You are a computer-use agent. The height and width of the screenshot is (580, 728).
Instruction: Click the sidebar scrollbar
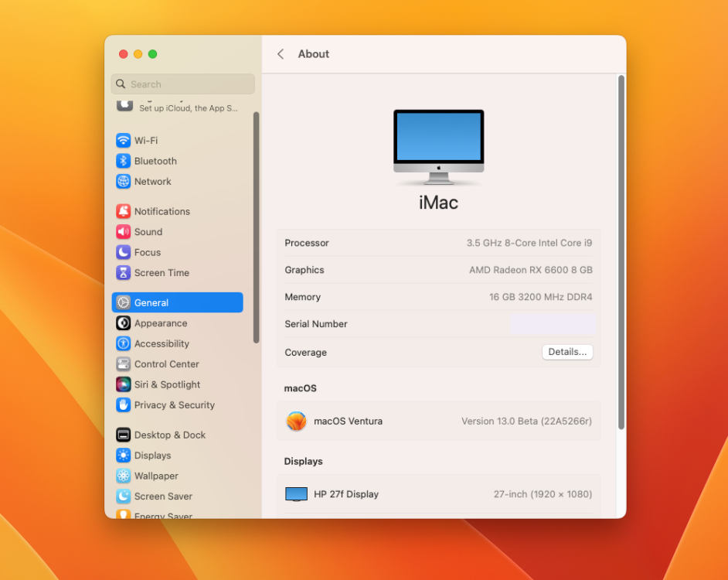coord(256,227)
